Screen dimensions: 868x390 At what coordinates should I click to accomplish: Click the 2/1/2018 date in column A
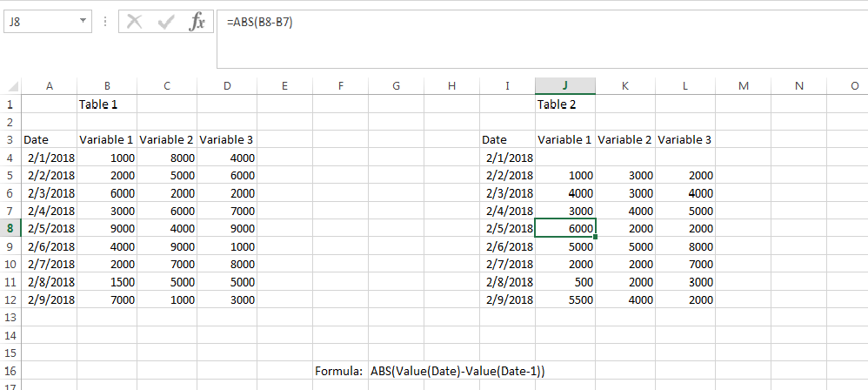point(50,158)
